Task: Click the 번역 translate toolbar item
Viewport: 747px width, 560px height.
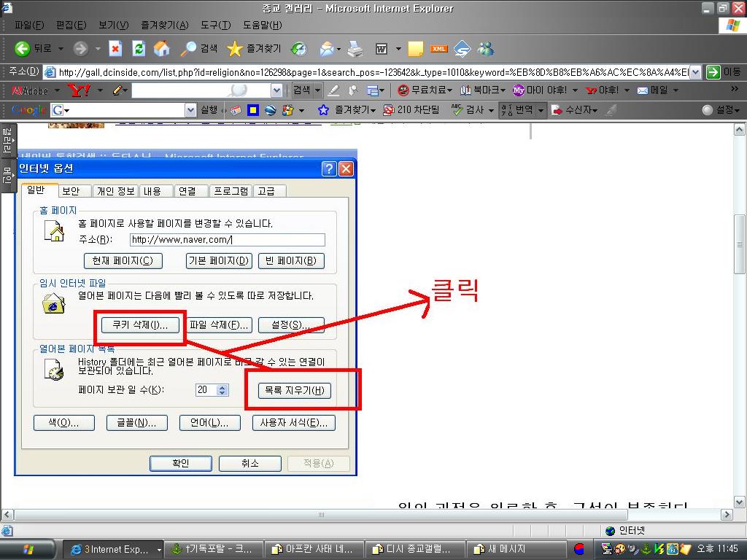Action: point(517,110)
